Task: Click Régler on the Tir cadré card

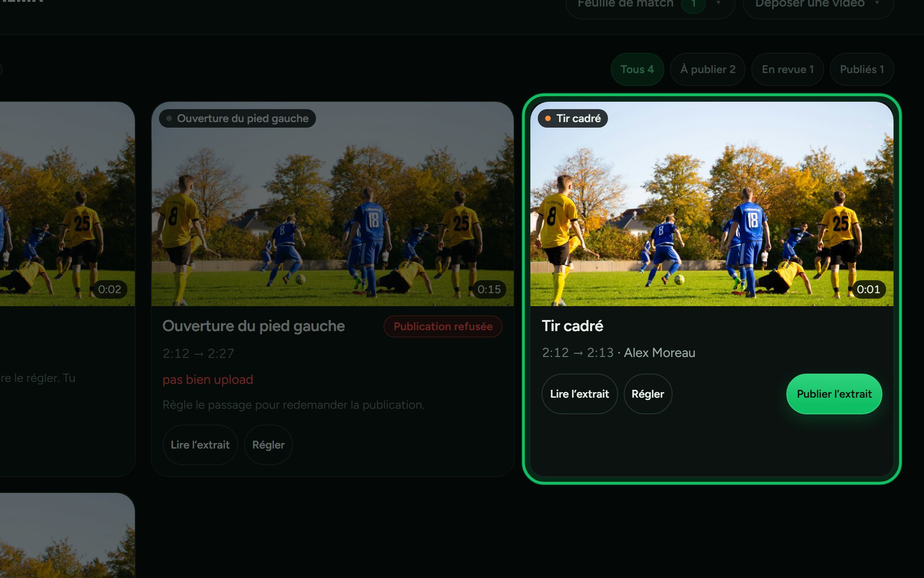Action: click(648, 394)
